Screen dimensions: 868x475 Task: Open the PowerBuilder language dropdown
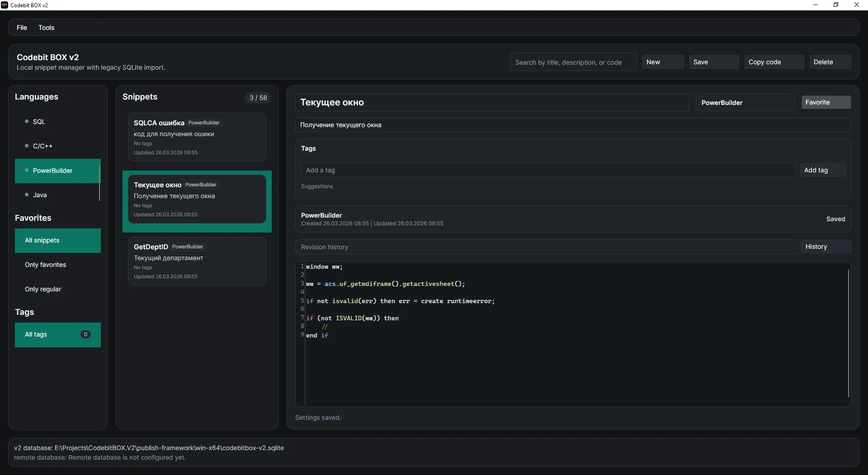745,103
